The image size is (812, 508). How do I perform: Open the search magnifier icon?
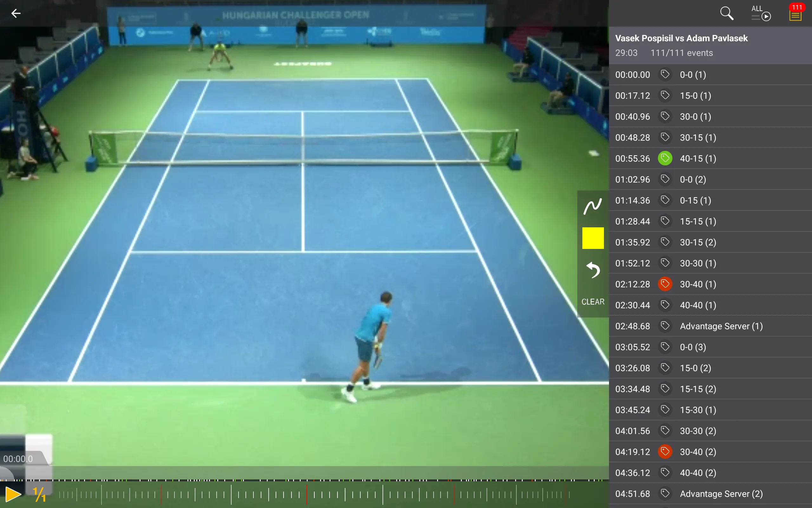coord(726,13)
